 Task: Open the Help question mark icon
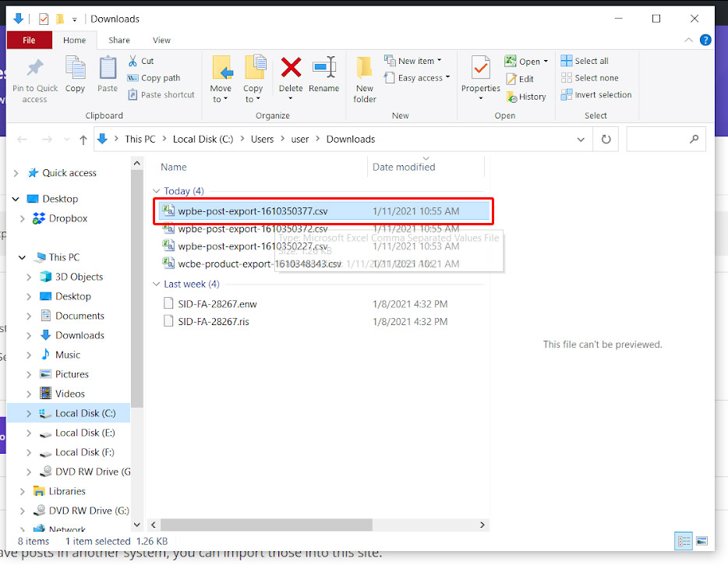click(x=705, y=41)
